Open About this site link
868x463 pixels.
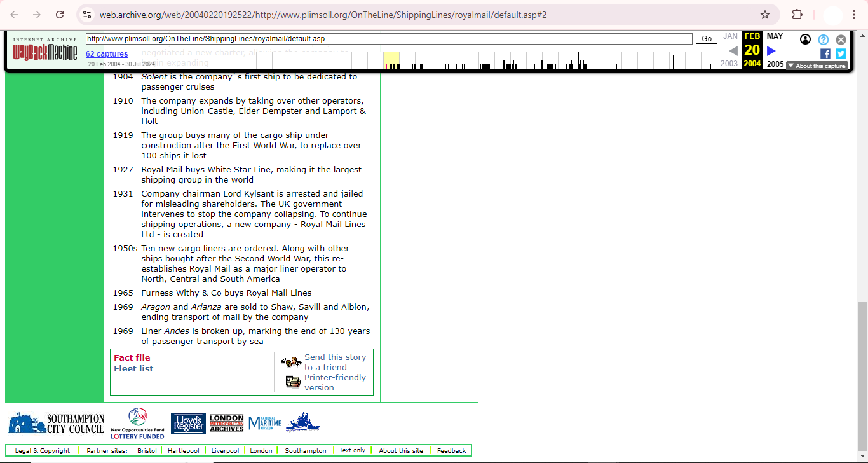tap(401, 451)
